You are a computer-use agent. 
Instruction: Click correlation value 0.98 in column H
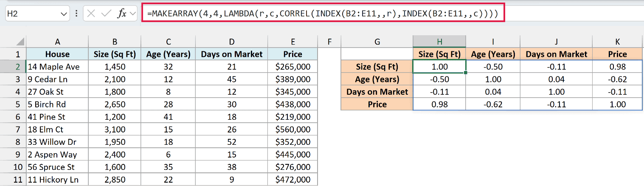(439, 104)
